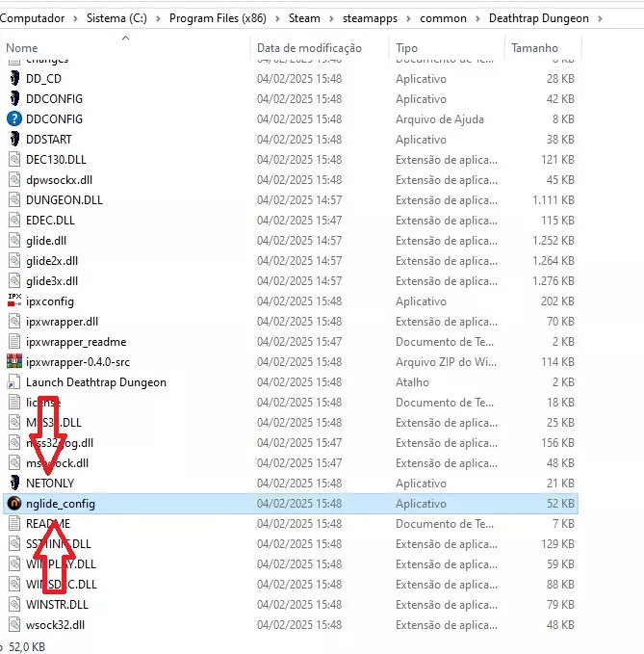Go to Computador in the address bar
The height and width of the screenshot is (654, 644).
click(x=32, y=18)
